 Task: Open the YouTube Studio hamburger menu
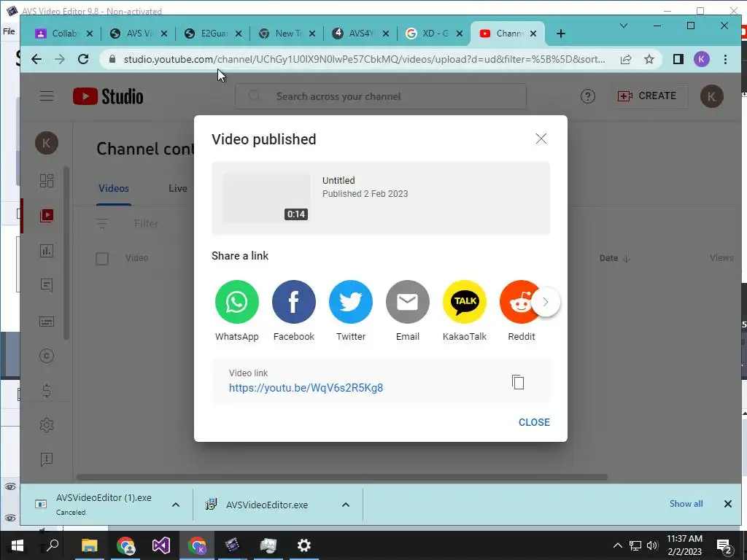[x=46, y=96]
